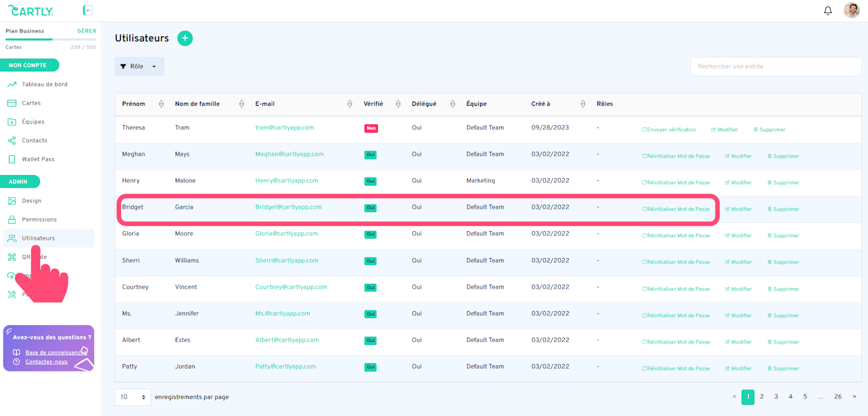Collapse sidebar with arrow icon
The height and width of the screenshot is (416, 868).
coord(88,10)
